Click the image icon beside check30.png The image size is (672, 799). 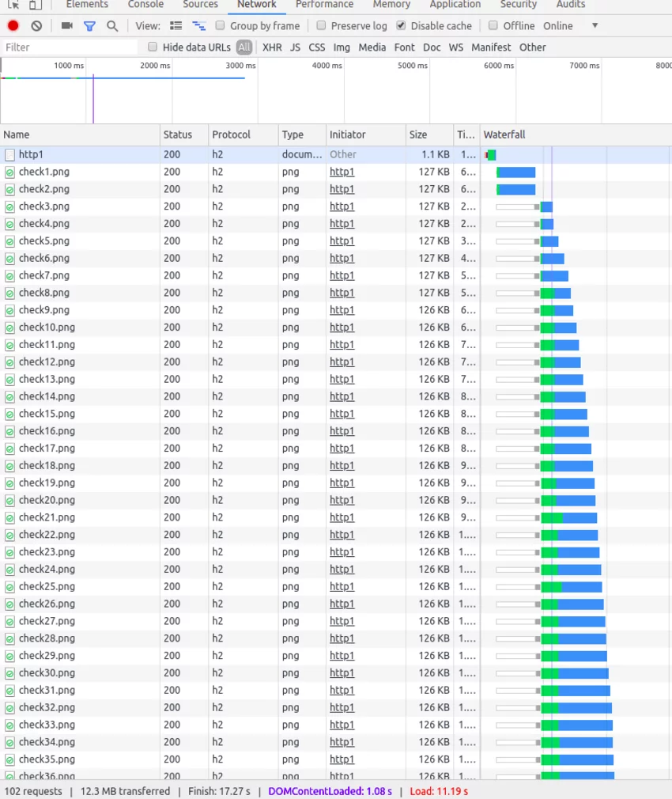coord(9,673)
